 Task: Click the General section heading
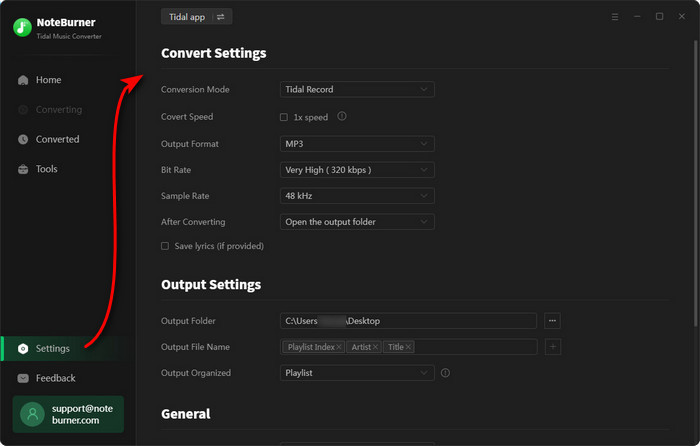click(186, 414)
